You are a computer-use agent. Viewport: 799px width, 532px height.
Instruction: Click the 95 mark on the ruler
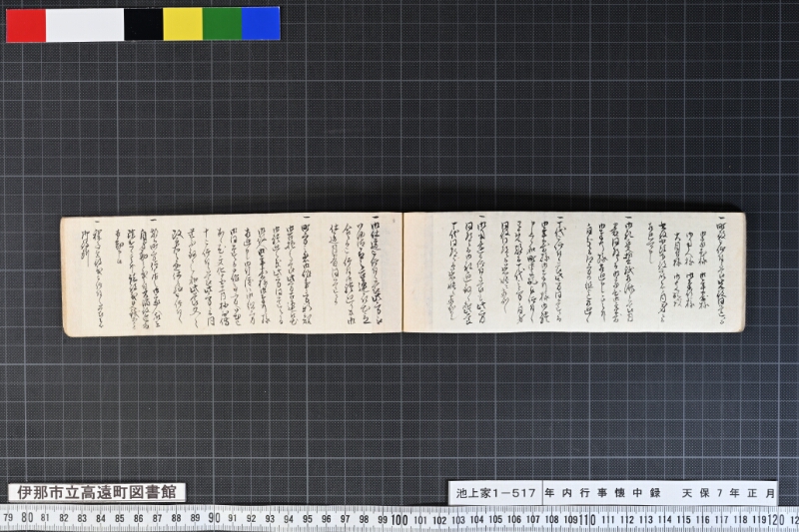tap(308, 519)
